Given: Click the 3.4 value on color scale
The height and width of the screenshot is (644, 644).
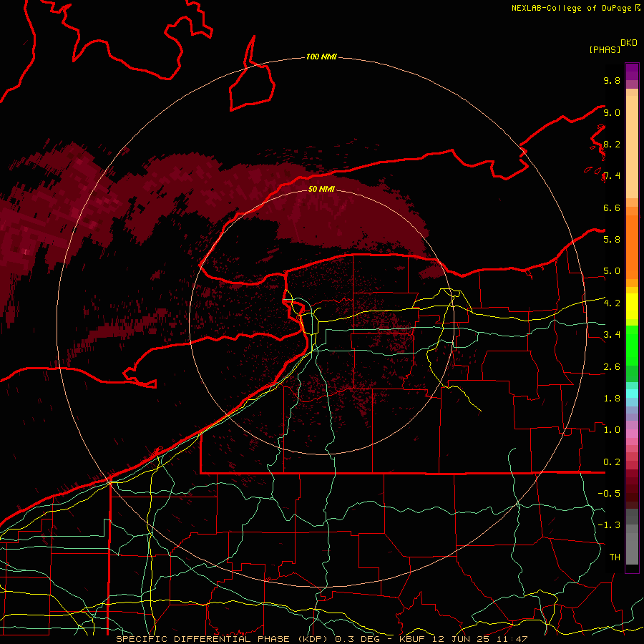Looking at the screenshot, I should [612, 335].
